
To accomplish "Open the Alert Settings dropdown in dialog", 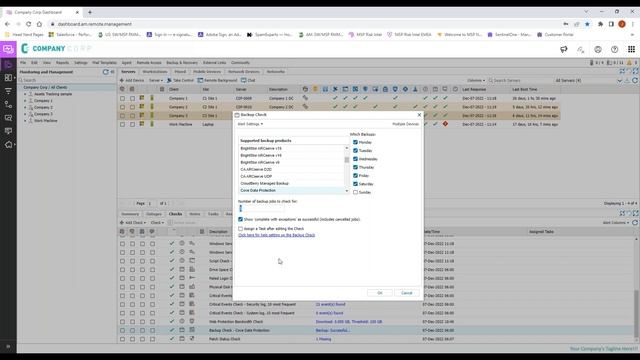I will coord(250,124).
